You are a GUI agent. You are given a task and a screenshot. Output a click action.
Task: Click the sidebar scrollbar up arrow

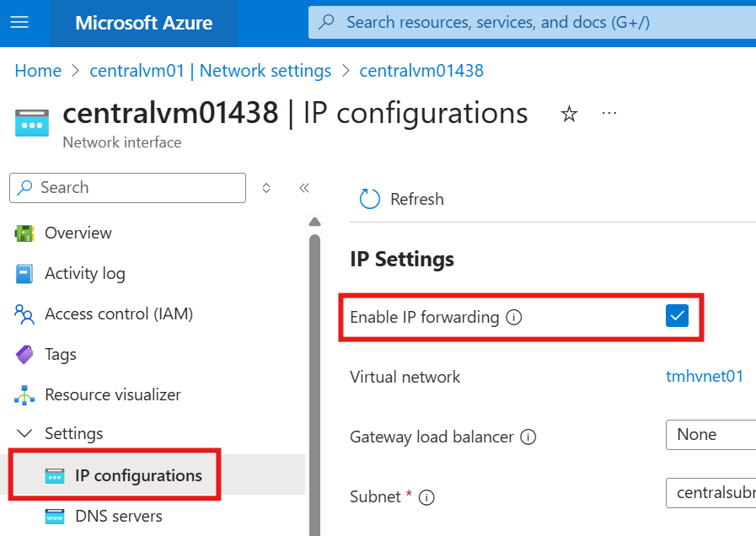(x=315, y=222)
